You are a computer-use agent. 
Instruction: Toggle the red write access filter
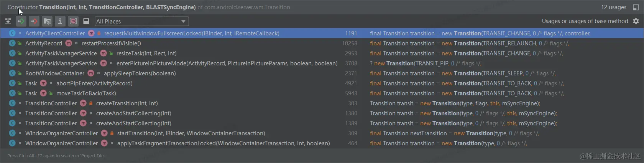click(x=34, y=21)
